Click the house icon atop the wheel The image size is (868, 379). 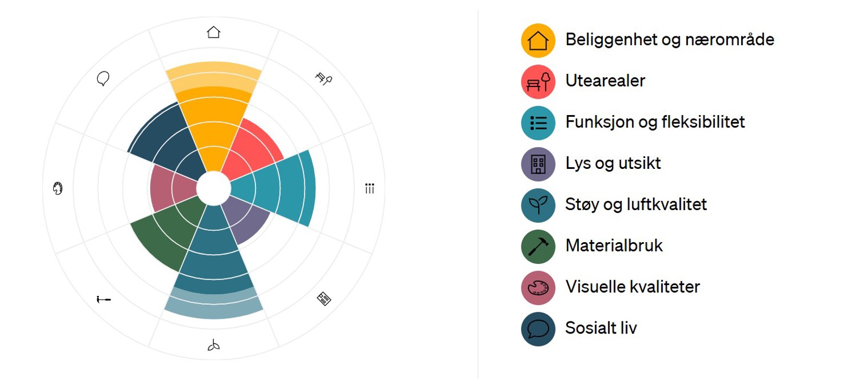[x=214, y=32]
